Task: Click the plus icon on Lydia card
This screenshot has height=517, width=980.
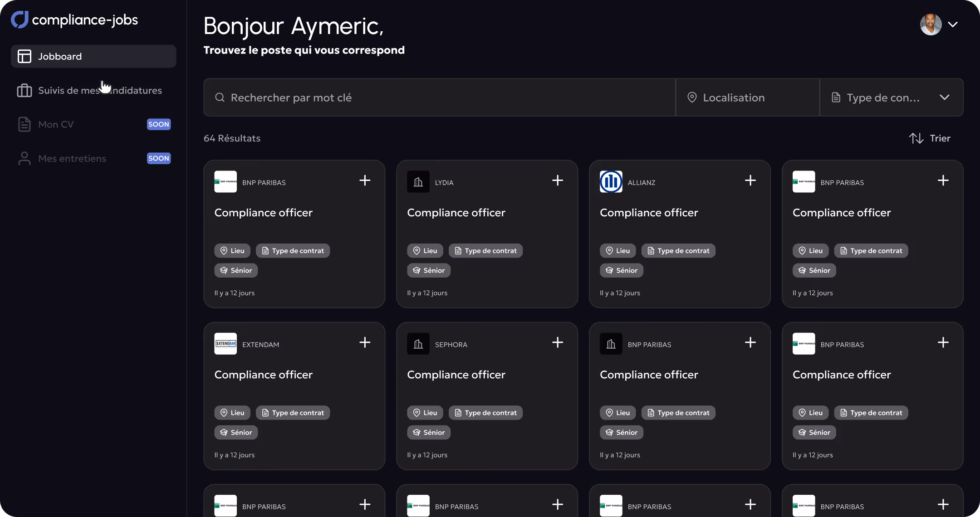Action: pyautogui.click(x=558, y=180)
